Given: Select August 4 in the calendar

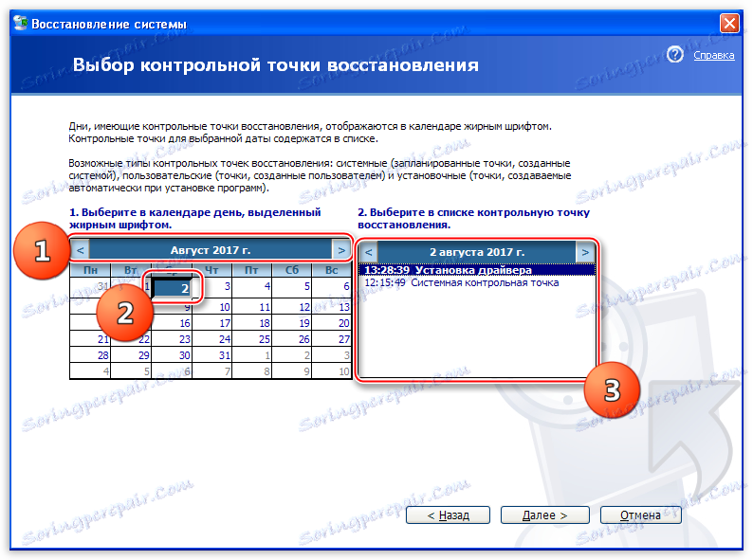Looking at the screenshot, I should coord(251,287).
